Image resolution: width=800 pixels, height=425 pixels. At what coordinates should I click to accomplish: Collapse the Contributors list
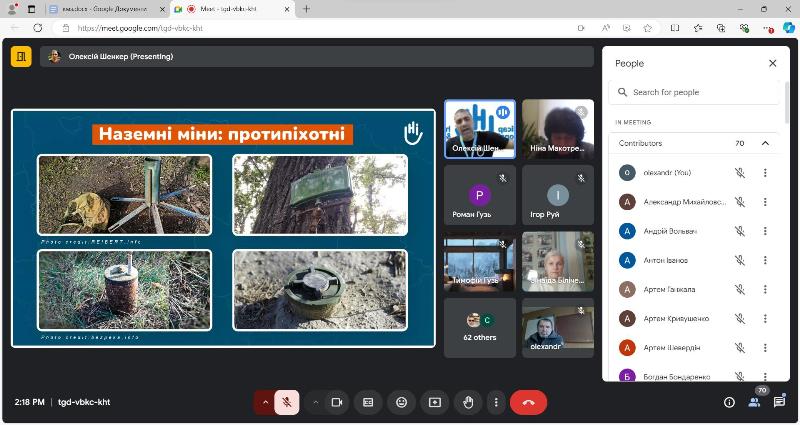point(766,143)
